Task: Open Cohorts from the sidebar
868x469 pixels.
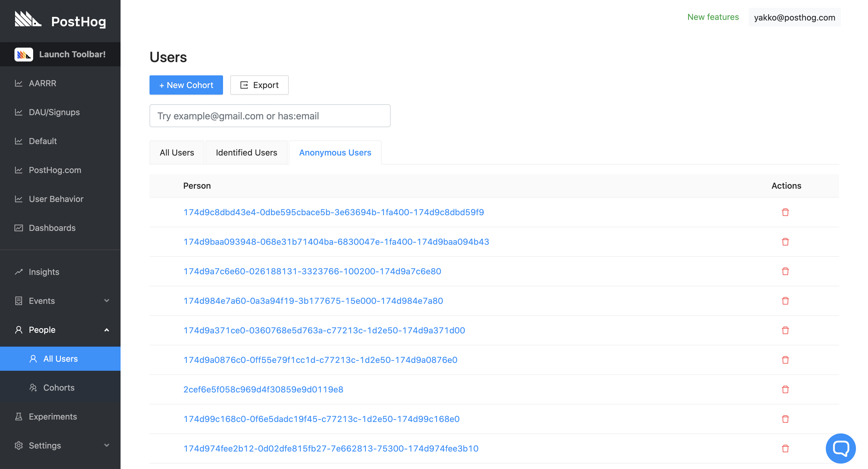Action: tap(59, 387)
